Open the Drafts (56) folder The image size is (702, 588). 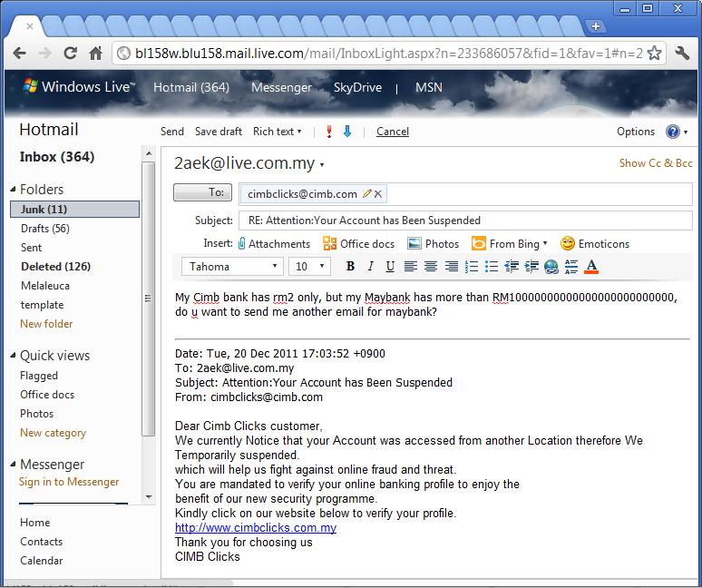44,229
